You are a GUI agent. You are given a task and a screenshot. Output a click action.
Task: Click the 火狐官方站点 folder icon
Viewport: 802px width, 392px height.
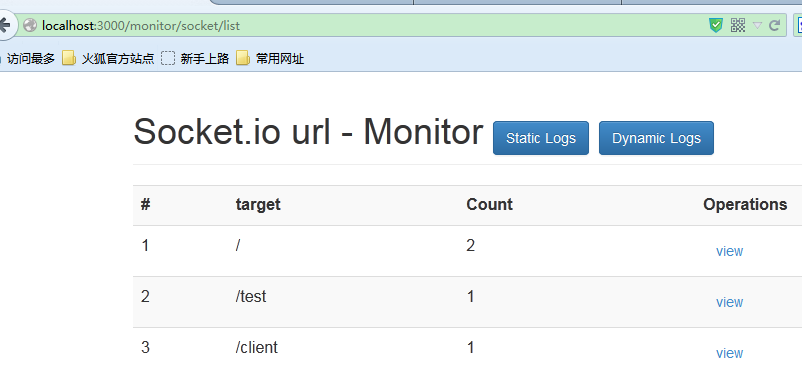click(69, 59)
